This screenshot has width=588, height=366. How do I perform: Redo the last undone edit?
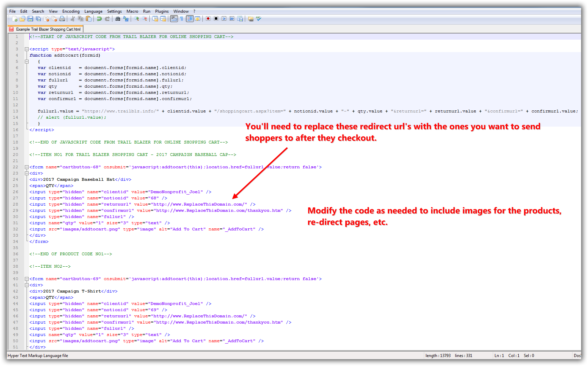click(107, 19)
